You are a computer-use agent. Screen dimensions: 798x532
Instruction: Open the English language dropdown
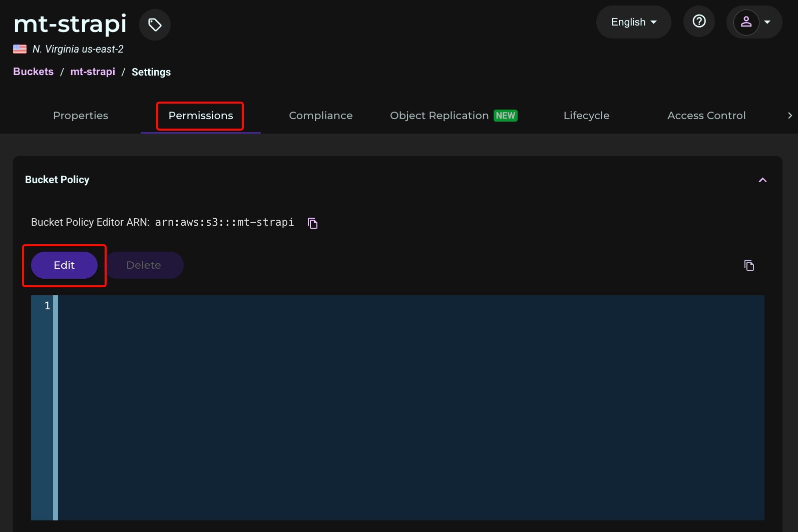click(x=633, y=22)
